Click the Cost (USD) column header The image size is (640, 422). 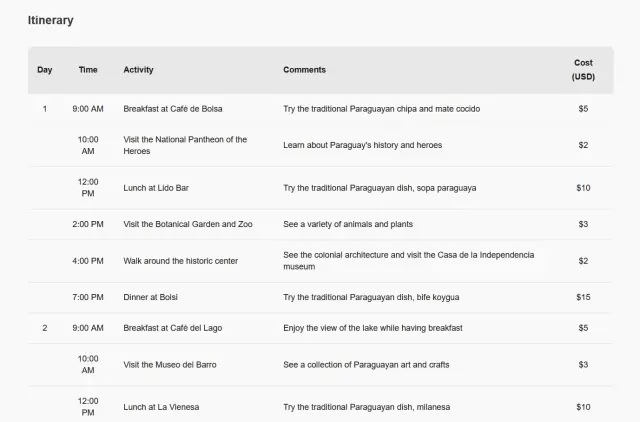click(x=583, y=70)
